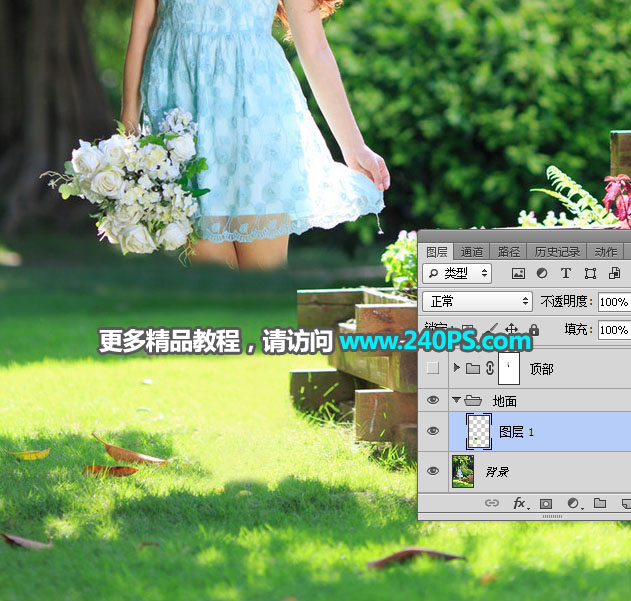The width and height of the screenshot is (631, 601).
Task: Select the 背景 layer thumbnail
Action: (463, 471)
